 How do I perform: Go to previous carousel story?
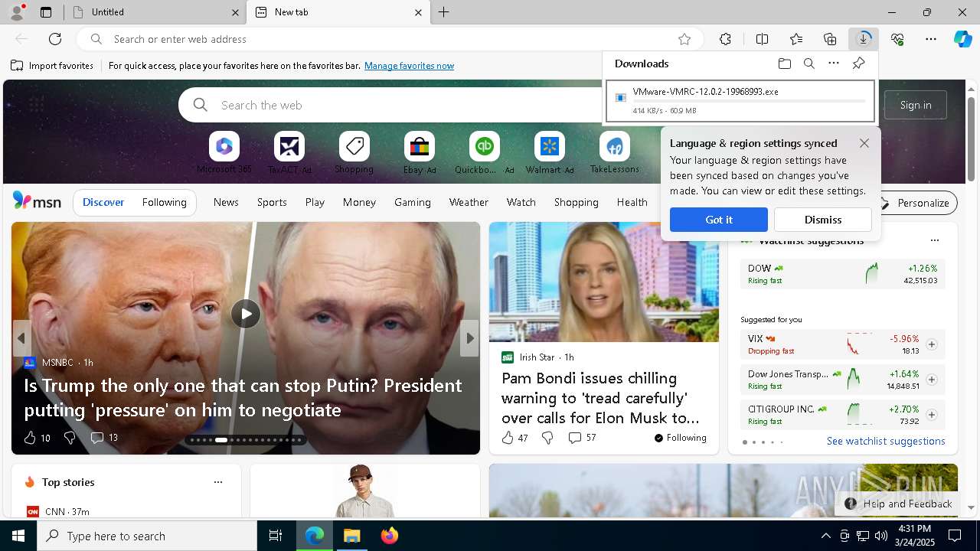(x=21, y=337)
